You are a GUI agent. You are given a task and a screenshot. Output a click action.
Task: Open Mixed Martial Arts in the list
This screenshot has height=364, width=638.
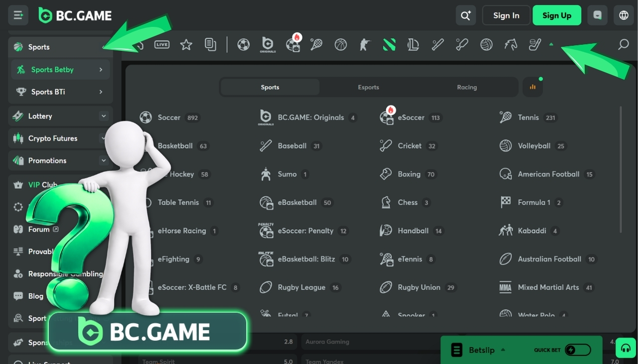[547, 287]
